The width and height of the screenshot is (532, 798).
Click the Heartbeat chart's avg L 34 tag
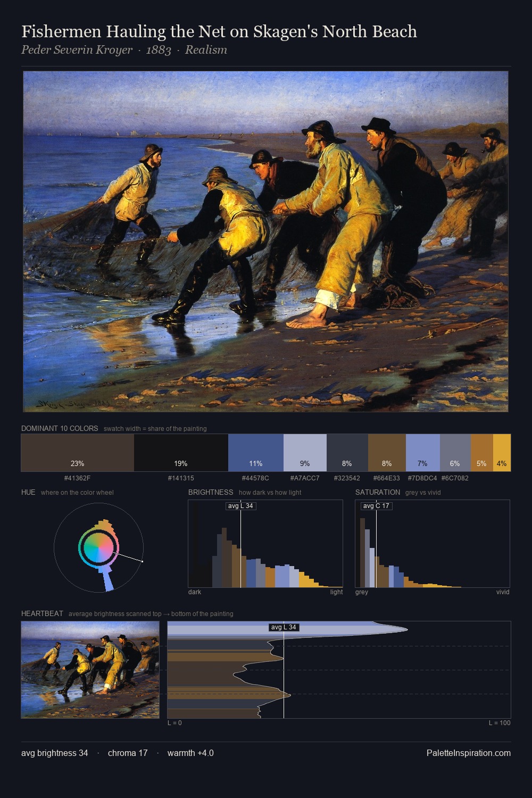tap(284, 627)
